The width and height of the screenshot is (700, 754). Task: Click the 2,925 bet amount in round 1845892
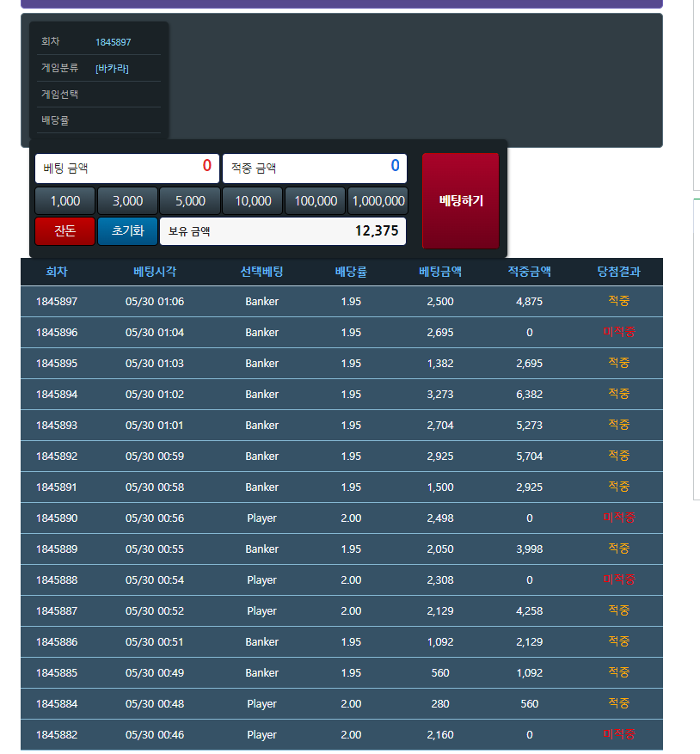coord(440,457)
